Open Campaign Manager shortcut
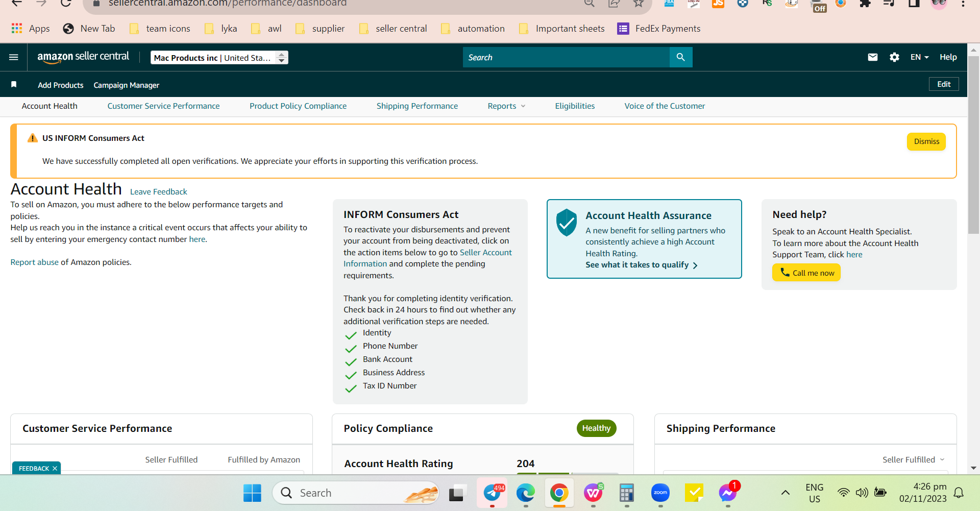This screenshot has width=980, height=511. 126,85
